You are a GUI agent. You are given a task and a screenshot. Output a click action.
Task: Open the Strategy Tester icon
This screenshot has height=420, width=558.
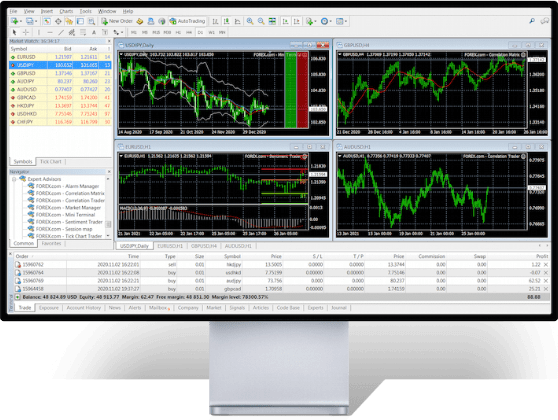(x=91, y=21)
